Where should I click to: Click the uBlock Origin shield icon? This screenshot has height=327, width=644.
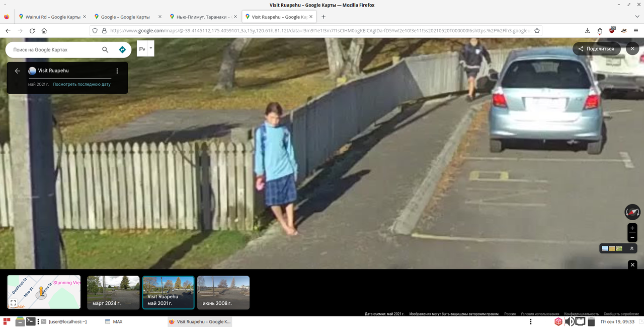click(612, 30)
